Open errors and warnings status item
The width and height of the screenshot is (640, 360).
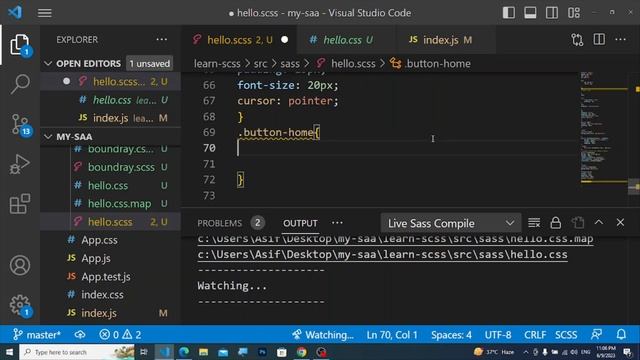click(120, 335)
